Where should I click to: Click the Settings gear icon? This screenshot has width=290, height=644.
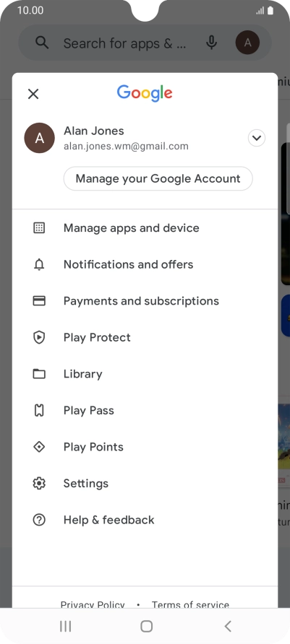(39, 484)
